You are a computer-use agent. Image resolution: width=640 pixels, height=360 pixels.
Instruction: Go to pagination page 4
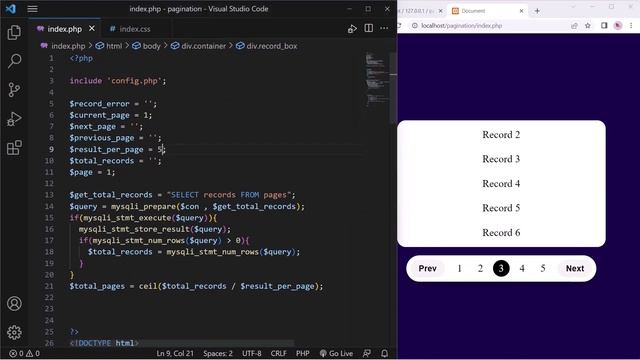[522, 269]
